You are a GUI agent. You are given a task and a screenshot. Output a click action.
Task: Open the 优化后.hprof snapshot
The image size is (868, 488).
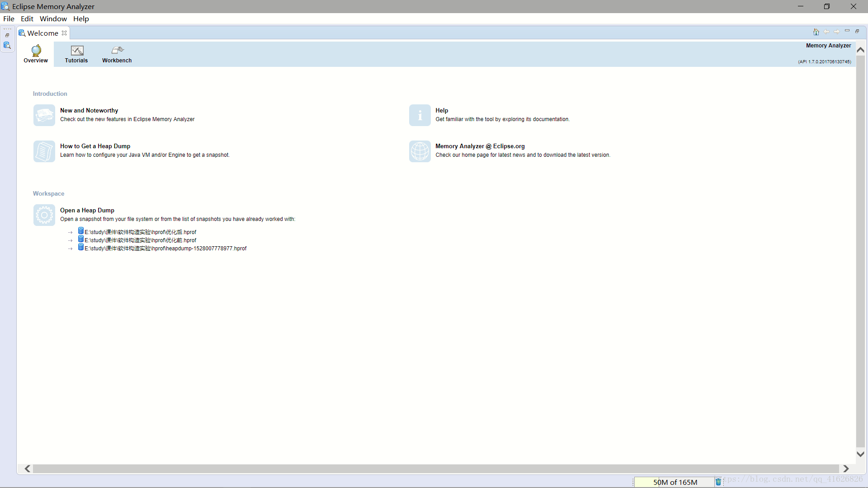(140, 232)
